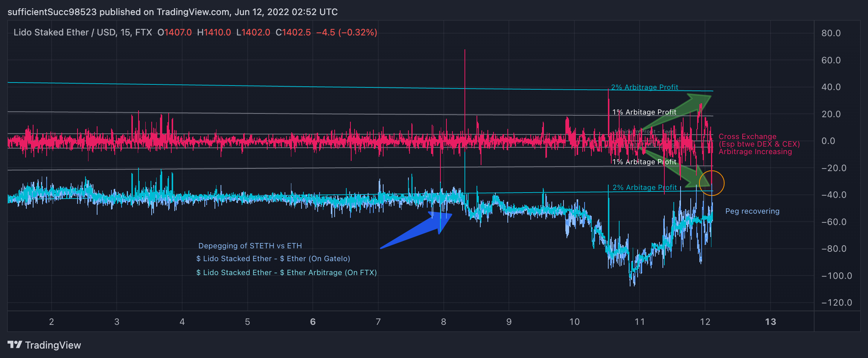868x358 pixels.
Task: Click the −20.0 price axis label
Action: tap(834, 168)
